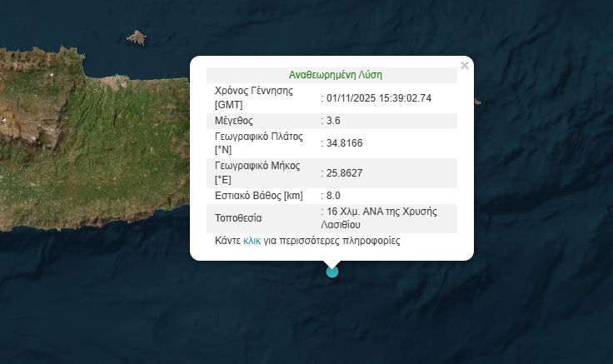Screen dimensions: 613x364
Task: Click the 'Χρόνος Γέννησης [GMT]' label
Action: coord(254,98)
